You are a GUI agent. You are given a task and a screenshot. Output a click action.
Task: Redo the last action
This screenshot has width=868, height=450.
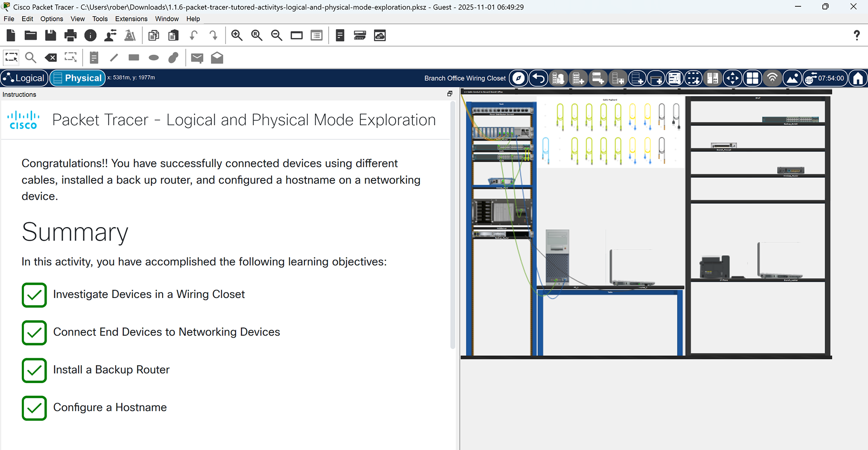coord(213,35)
